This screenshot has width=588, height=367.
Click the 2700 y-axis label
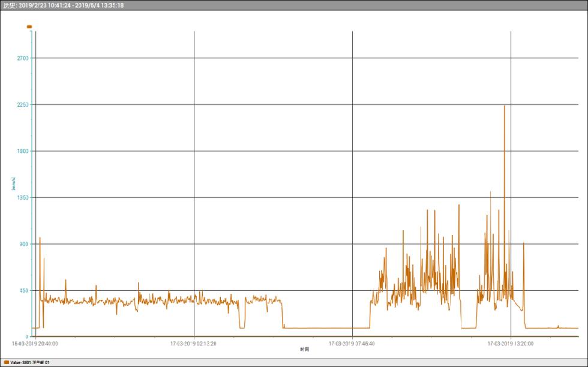pos(22,58)
